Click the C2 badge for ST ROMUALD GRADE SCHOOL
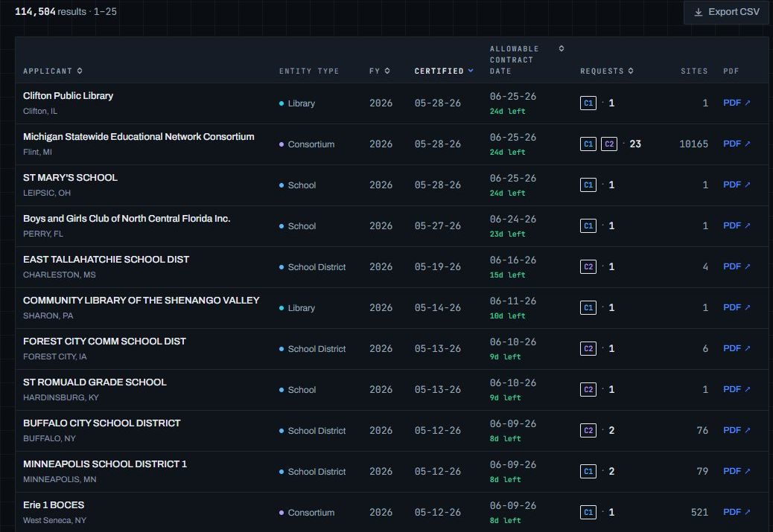The width and height of the screenshot is (773, 532). [588, 389]
